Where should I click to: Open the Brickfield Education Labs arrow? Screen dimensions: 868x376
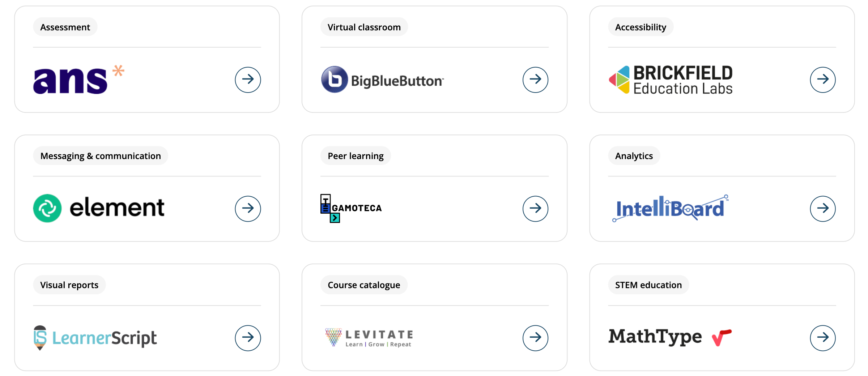823,80
